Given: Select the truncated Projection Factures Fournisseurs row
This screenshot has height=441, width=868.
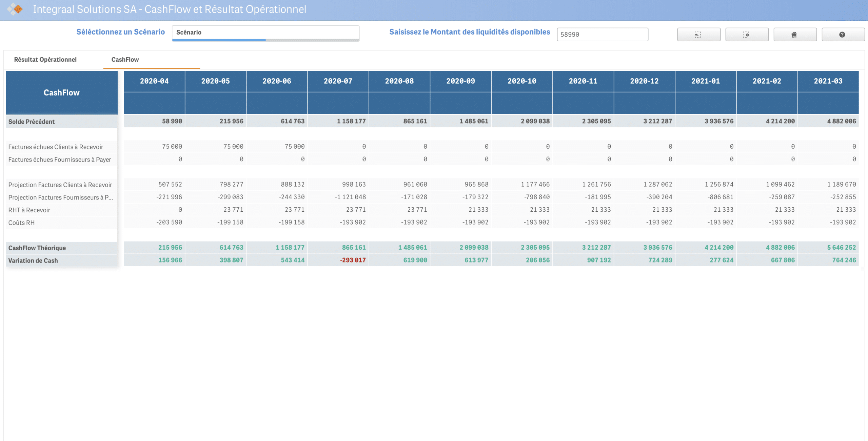Looking at the screenshot, I should click(61, 197).
